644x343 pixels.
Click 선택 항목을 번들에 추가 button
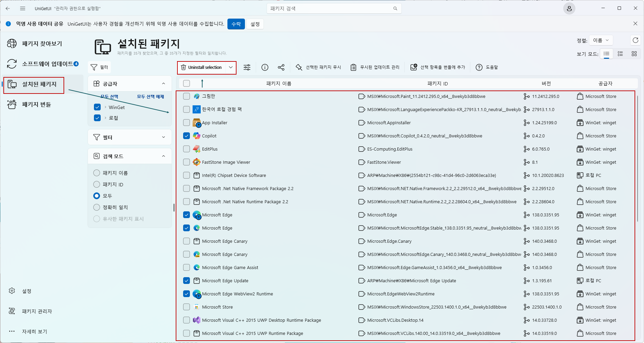pyautogui.click(x=438, y=67)
